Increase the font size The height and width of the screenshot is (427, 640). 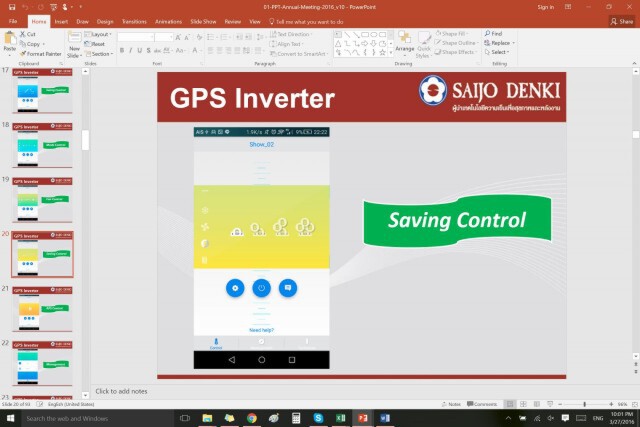point(178,37)
